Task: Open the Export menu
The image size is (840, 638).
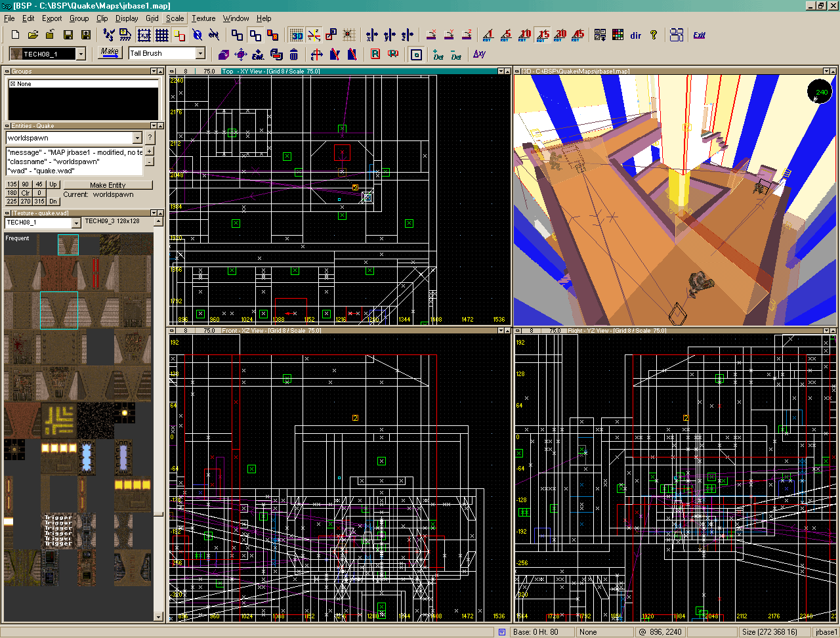Action: [x=52, y=18]
